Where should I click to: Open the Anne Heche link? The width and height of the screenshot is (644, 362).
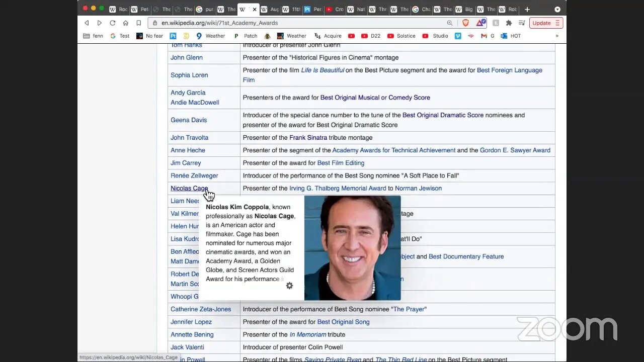188,150
